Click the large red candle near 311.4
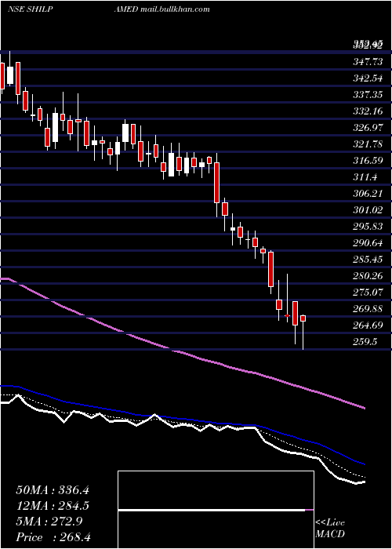This screenshot has width=392, height=549. coord(217,183)
